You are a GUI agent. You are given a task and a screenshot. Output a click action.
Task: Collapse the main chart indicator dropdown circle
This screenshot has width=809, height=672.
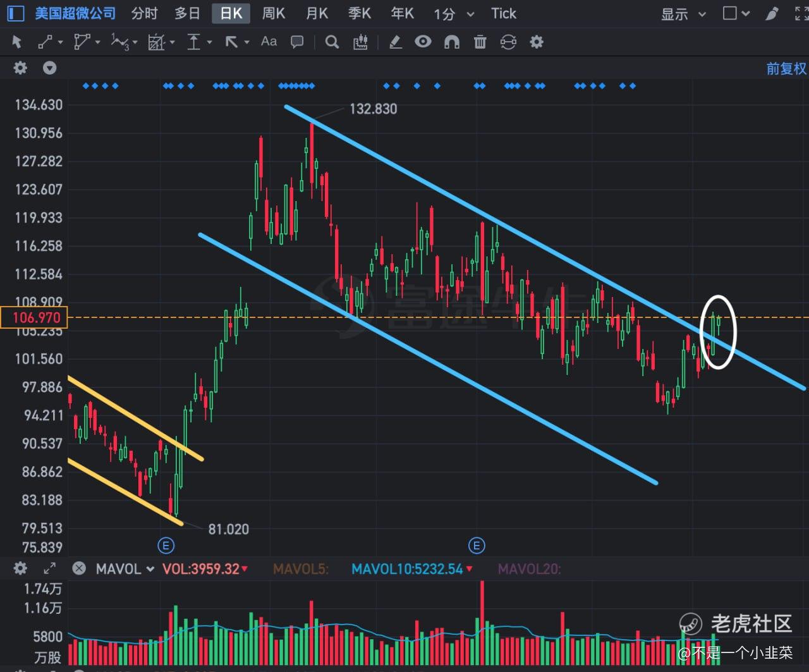coord(49,68)
